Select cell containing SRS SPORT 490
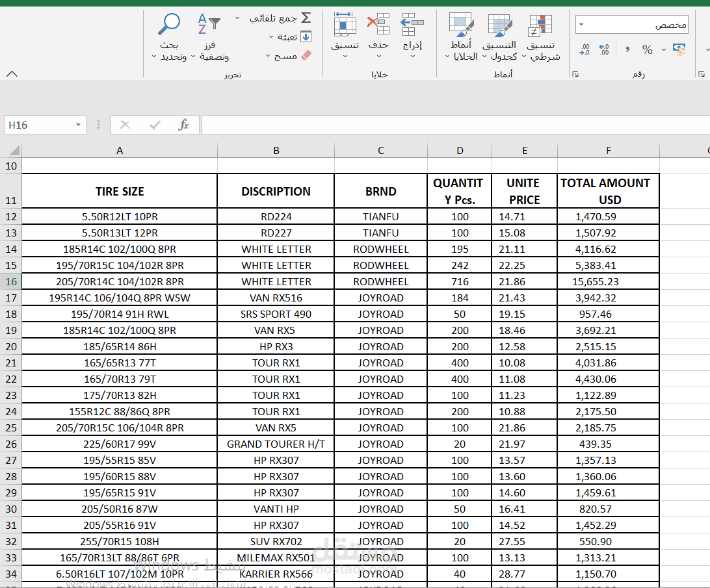710x588 pixels. (x=276, y=314)
